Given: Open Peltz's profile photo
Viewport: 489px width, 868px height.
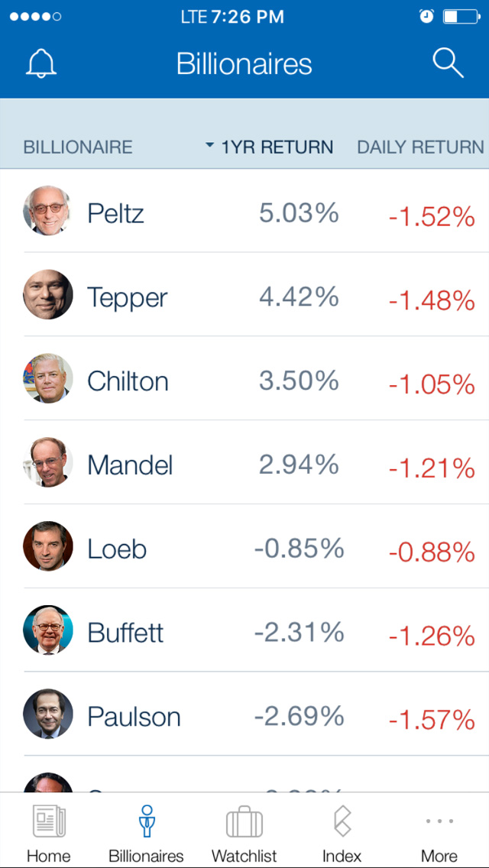Looking at the screenshot, I should pyautogui.click(x=48, y=211).
